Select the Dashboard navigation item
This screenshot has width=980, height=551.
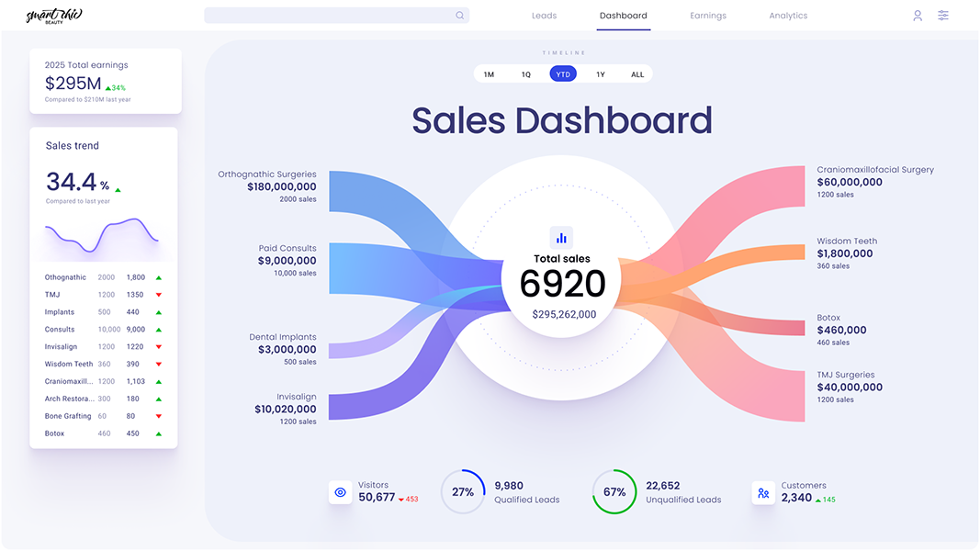tap(624, 16)
